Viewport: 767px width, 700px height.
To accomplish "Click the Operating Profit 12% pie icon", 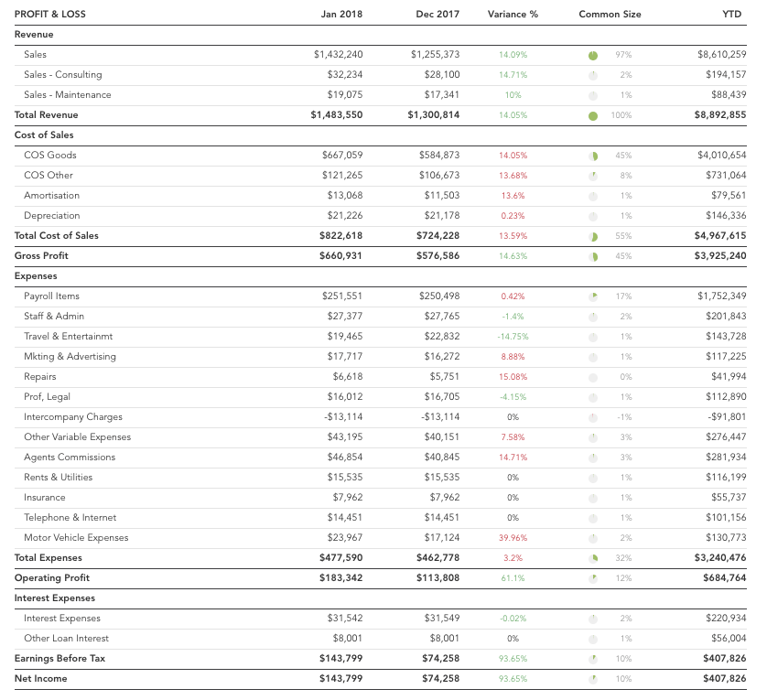I will pos(593,578).
